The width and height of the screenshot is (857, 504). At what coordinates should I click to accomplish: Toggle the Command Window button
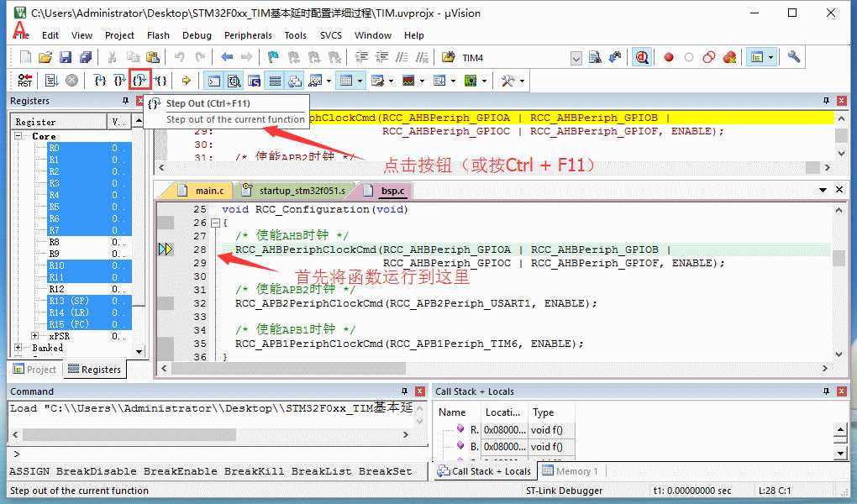click(x=213, y=81)
